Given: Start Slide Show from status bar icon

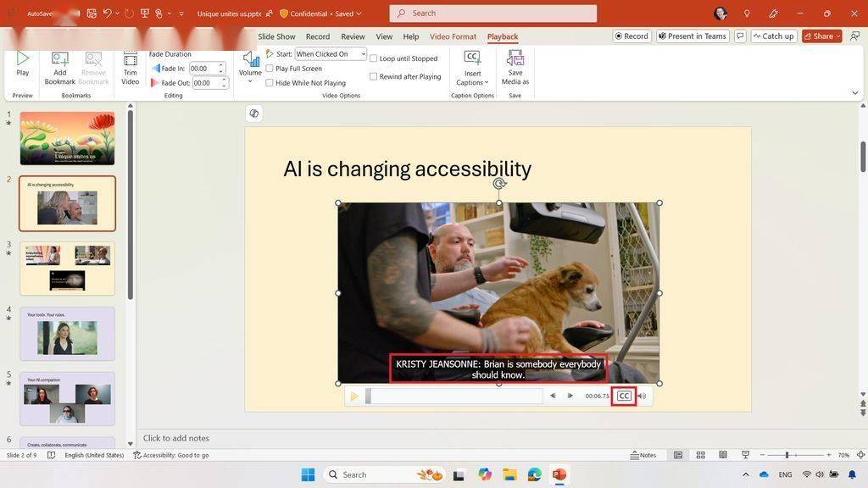Looking at the screenshot, I should pyautogui.click(x=746, y=455).
